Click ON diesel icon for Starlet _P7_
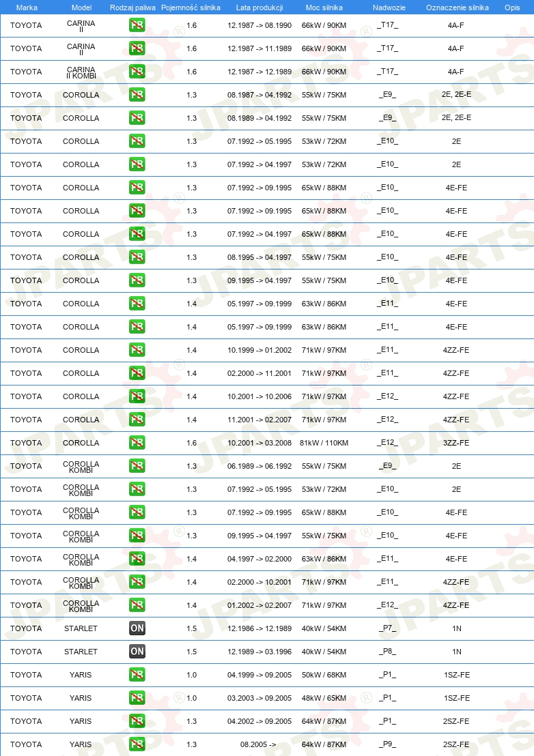The image size is (534, 756). click(x=137, y=628)
